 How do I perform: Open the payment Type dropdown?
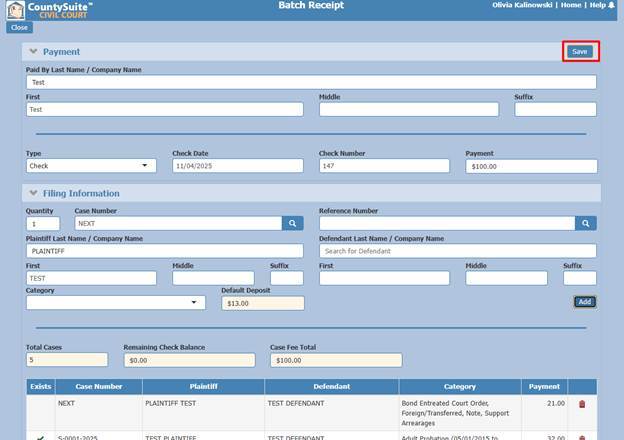(91, 166)
